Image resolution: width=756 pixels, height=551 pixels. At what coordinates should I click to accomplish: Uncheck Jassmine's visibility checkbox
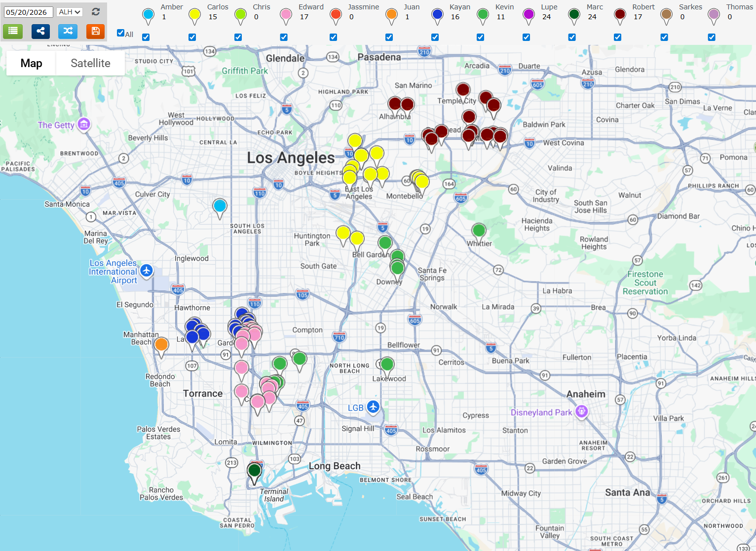point(333,37)
